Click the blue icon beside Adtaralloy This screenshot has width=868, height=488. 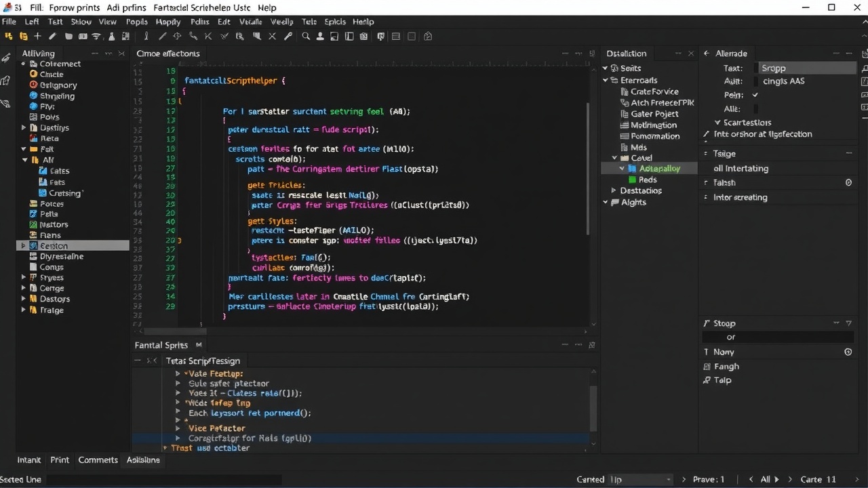pyautogui.click(x=633, y=169)
